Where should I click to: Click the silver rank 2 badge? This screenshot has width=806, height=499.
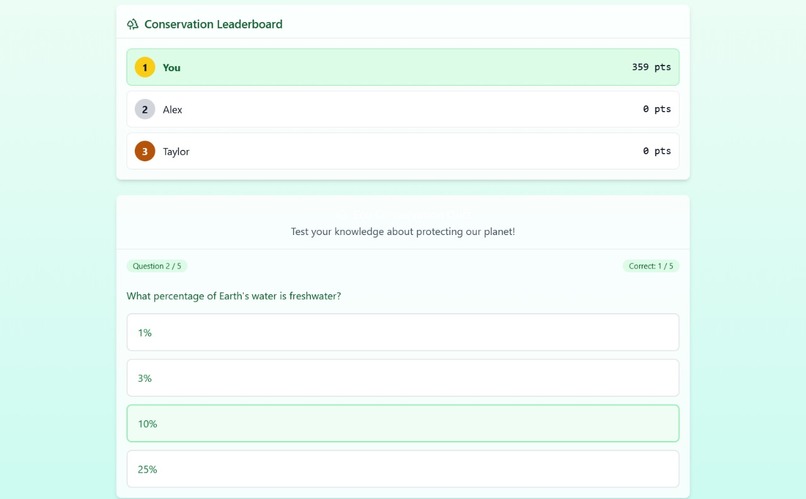pos(145,109)
